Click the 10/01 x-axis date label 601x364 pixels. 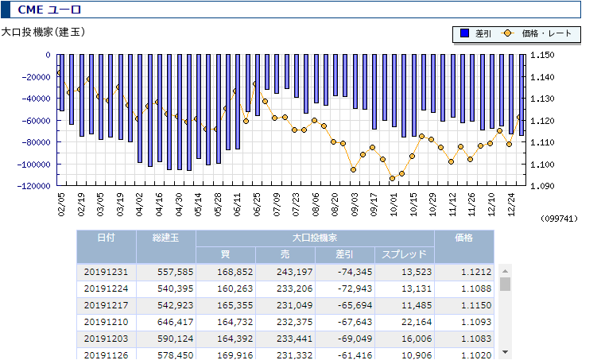394,204
